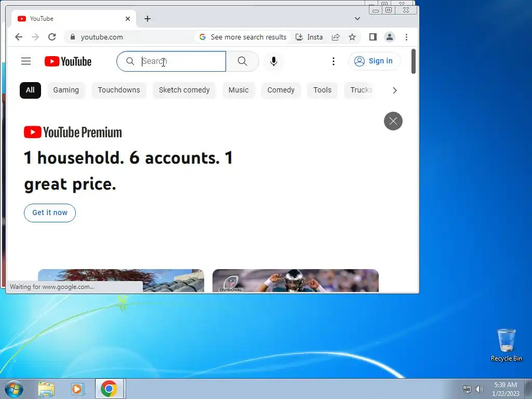Select the Comedy filter chip
Viewport: 532px width, 399px height.
pyautogui.click(x=281, y=90)
